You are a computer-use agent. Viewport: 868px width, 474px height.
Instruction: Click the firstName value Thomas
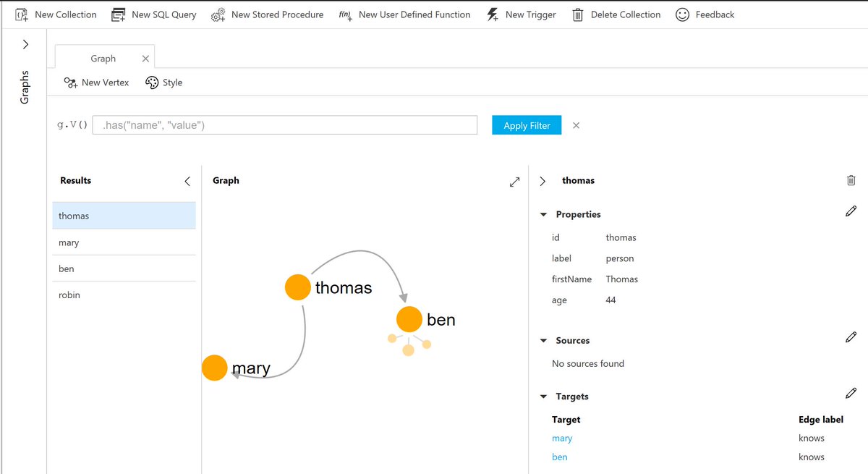pos(622,279)
